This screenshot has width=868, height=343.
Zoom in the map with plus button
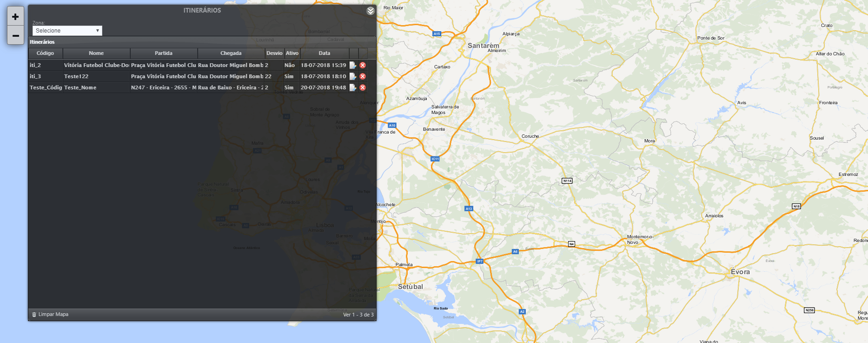click(15, 17)
